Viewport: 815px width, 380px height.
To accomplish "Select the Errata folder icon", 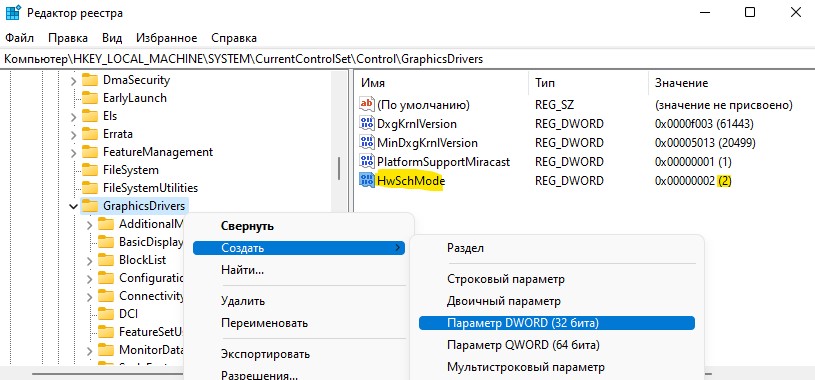I will coord(90,134).
